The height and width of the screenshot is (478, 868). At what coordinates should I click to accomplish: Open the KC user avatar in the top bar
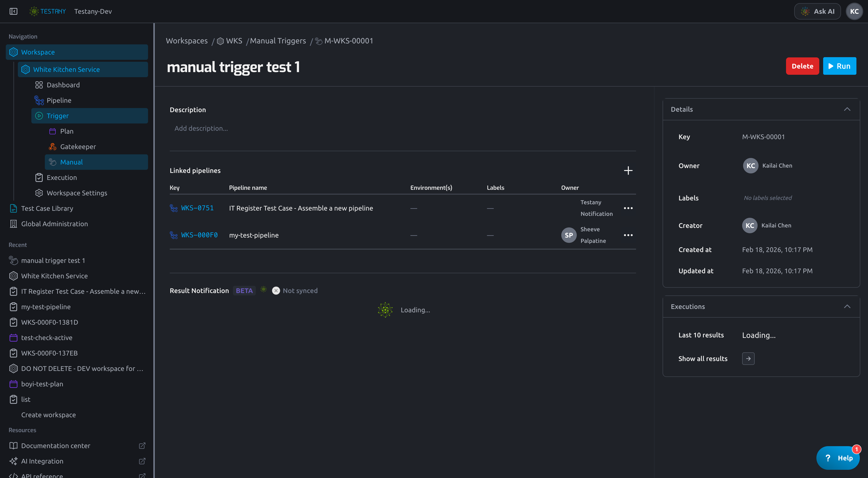pos(854,11)
